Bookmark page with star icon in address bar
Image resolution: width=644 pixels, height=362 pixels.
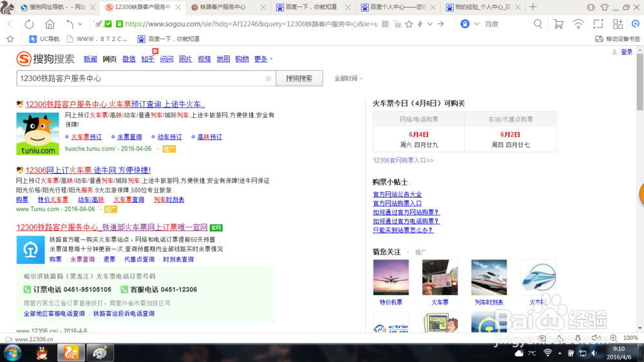[409, 24]
